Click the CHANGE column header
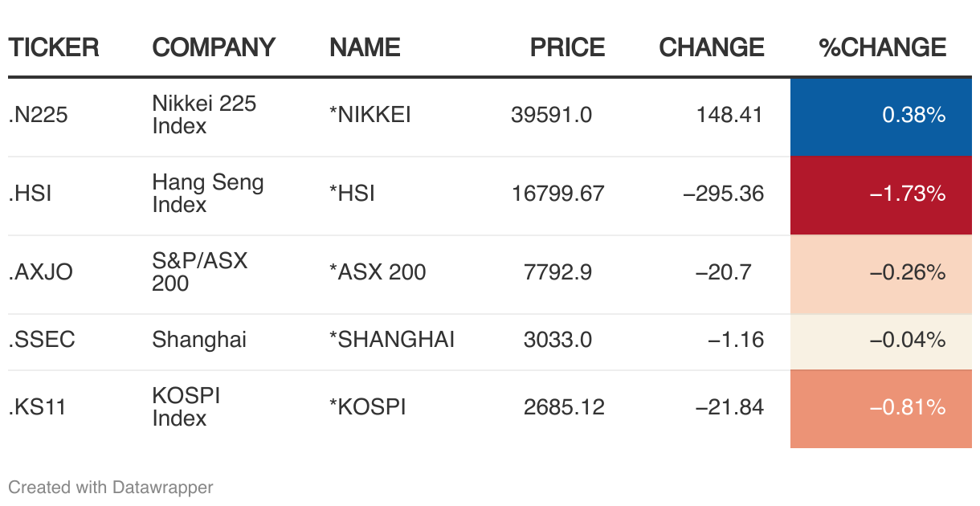Viewport: 980px width, 506px height. click(711, 47)
